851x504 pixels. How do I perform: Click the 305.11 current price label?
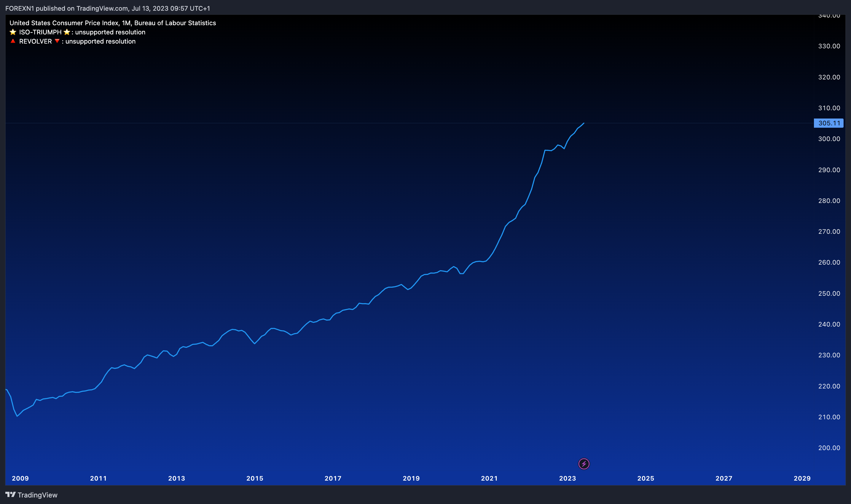click(828, 123)
